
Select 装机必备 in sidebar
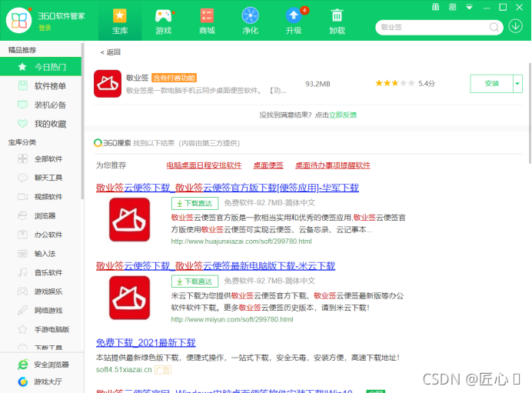(x=41, y=105)
